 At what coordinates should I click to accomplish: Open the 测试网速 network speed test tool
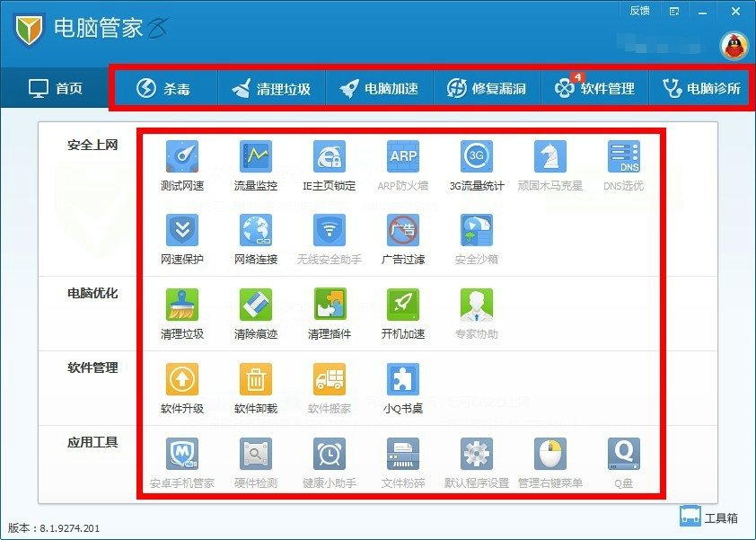182,164
